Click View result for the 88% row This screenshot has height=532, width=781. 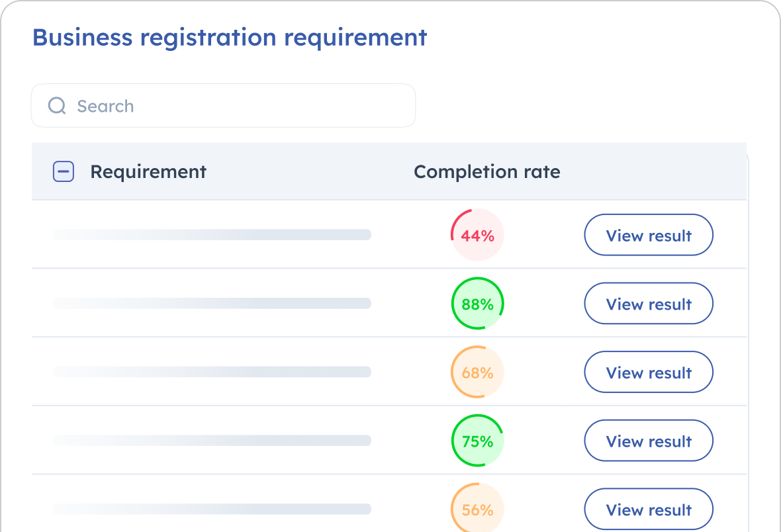pyautogui.click(x=648, y=303)
